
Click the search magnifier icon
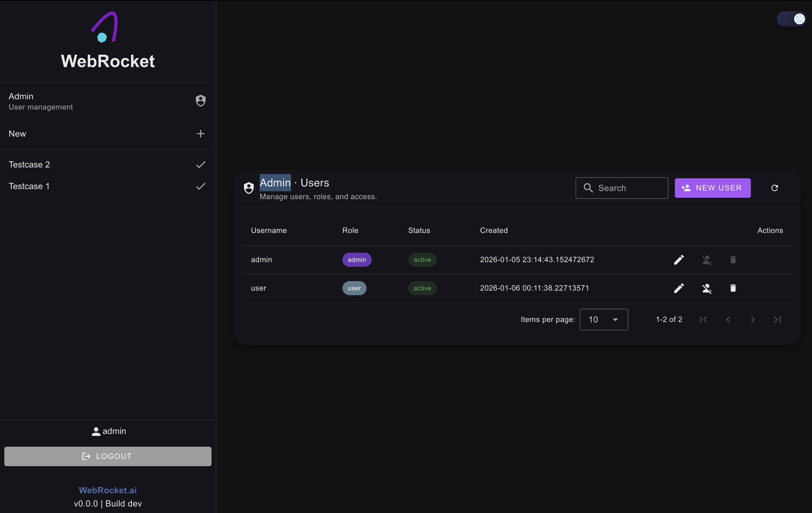point(588,188)
